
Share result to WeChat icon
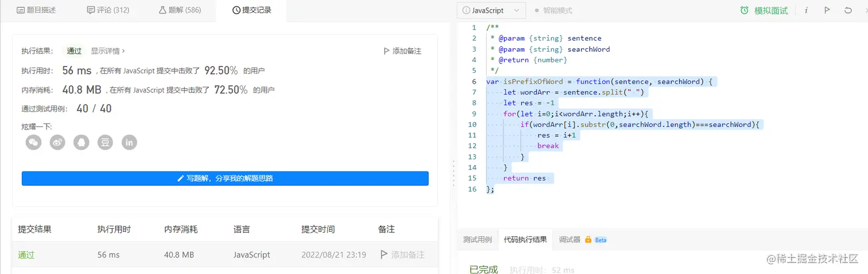tap(34, 143)
